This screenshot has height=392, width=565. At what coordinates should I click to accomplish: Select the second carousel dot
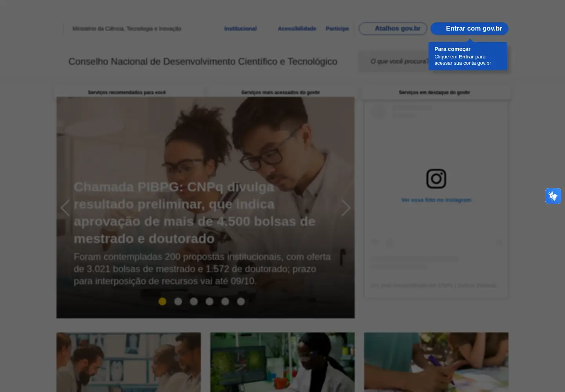coord(178,301)
